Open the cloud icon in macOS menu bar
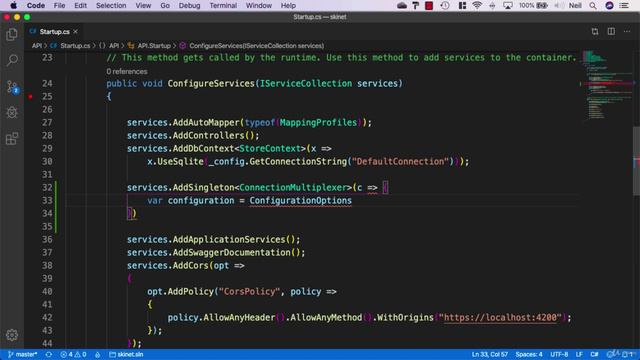640x360 pixels. click(x=402, y=5)
